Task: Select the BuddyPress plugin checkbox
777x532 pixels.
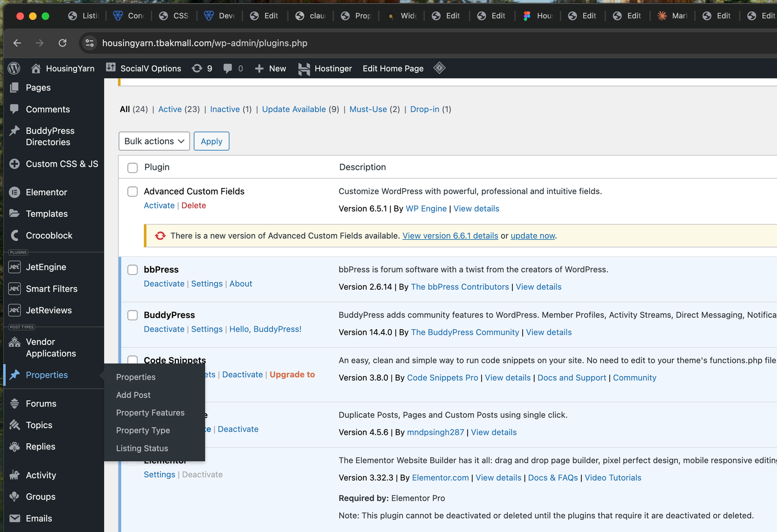Action: [x=133, y=316]
